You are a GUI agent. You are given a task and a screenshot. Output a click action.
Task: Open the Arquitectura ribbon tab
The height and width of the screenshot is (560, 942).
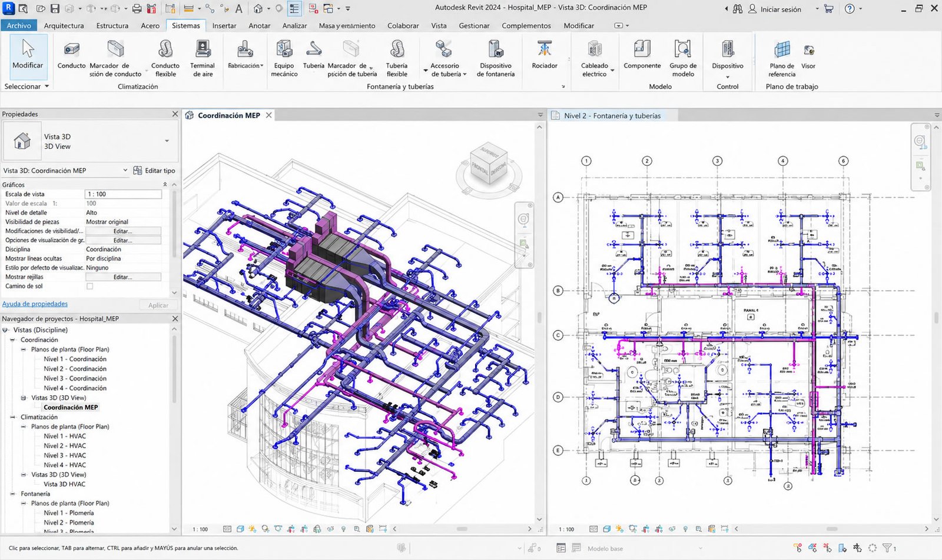(64, 25)
